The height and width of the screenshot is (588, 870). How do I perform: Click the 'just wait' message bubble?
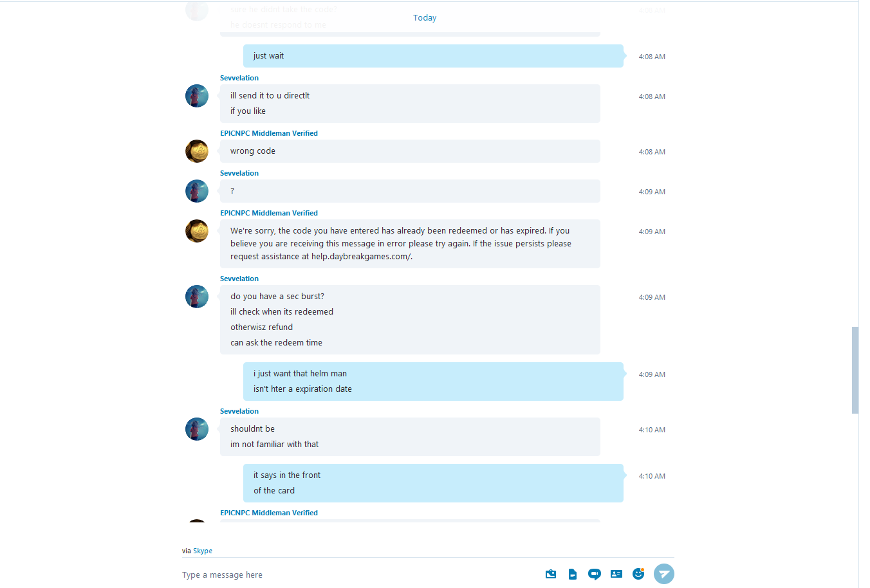433,56
